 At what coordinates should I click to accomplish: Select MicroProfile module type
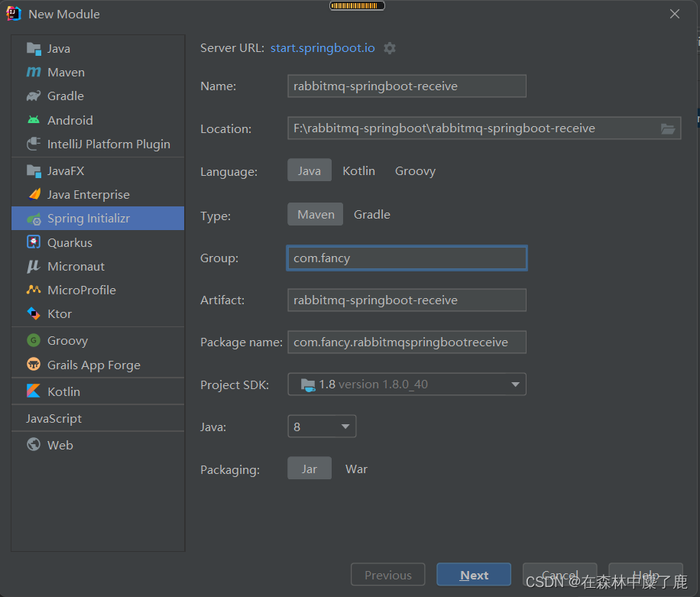98,290
